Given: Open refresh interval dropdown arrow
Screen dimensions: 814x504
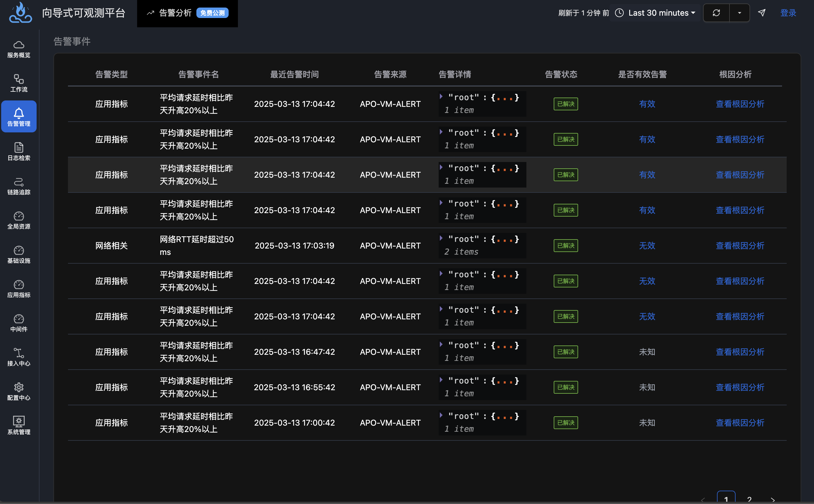Looking at the screenshot, I should 739,13.
